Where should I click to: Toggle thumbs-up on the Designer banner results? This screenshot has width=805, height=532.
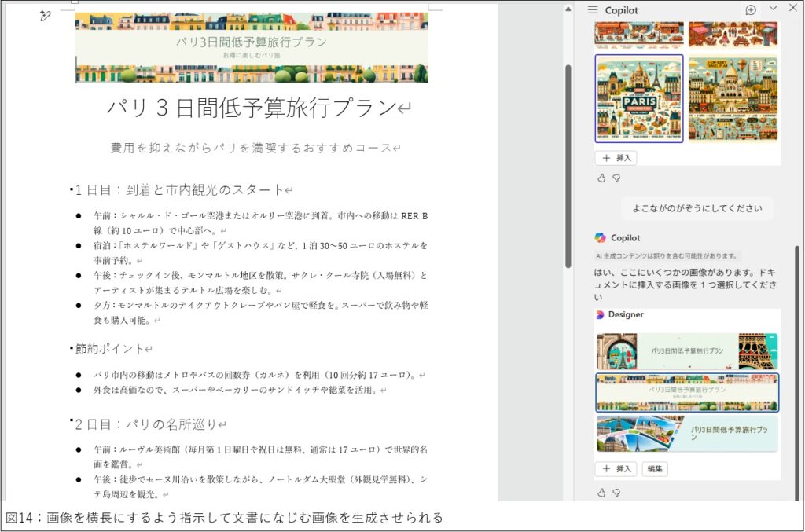point(602,492)
